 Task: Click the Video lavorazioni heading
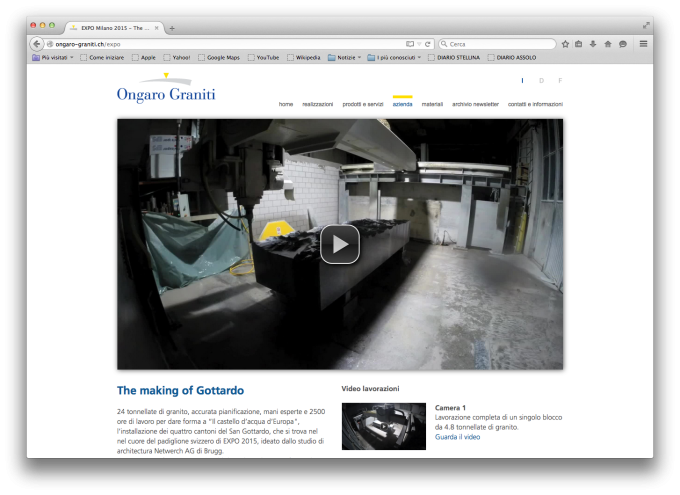pos(370,389)
